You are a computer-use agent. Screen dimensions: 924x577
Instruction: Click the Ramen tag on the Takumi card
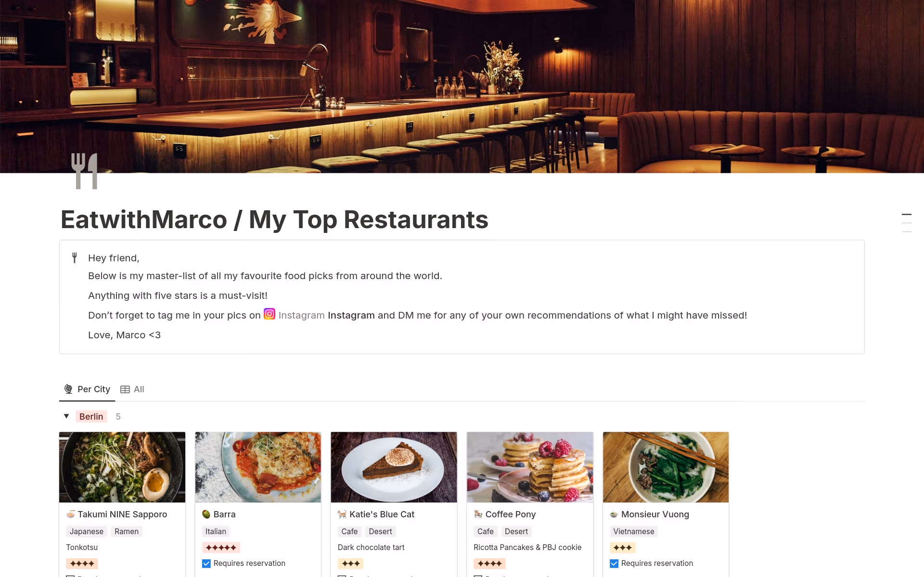tap(127, 531)
